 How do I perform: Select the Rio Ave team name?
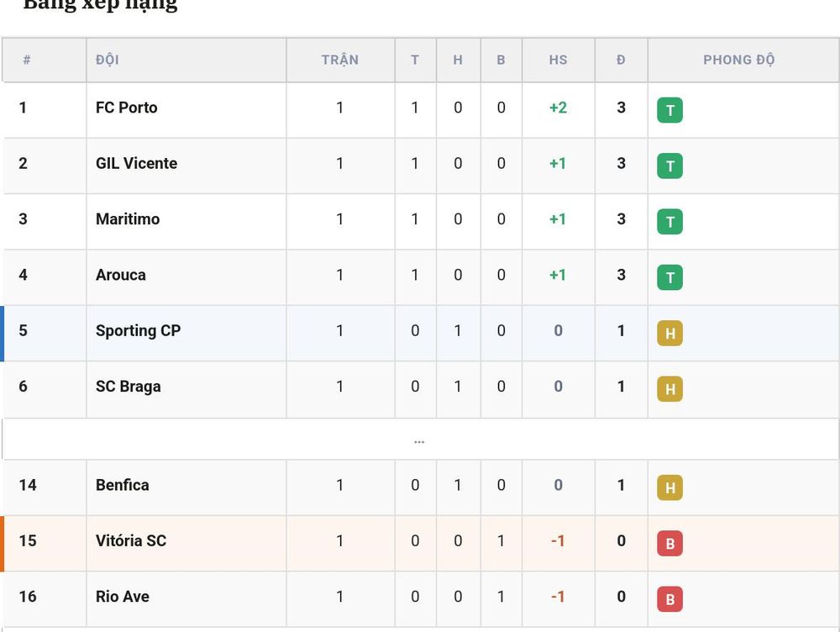click(122, 597)
